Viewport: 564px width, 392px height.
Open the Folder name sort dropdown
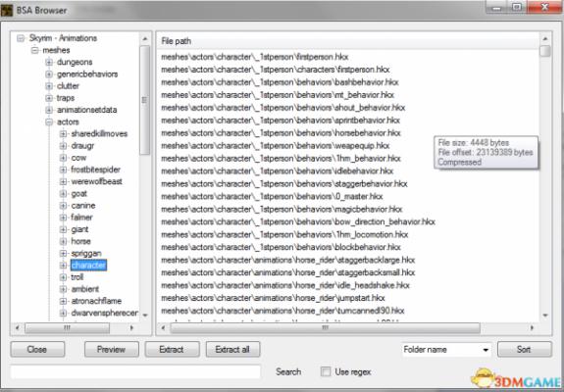[446, 349]
